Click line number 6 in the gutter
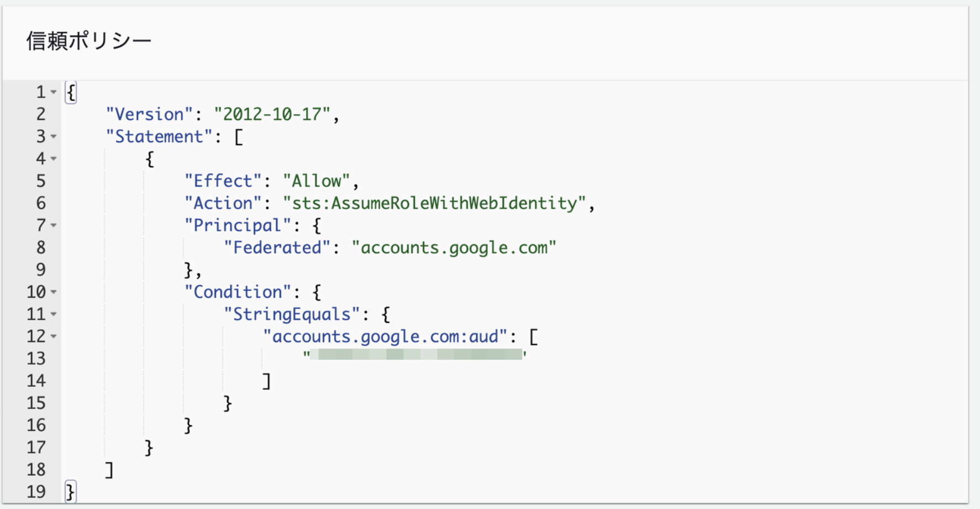This screenshot has width=980, height=509. pos(41,203)
